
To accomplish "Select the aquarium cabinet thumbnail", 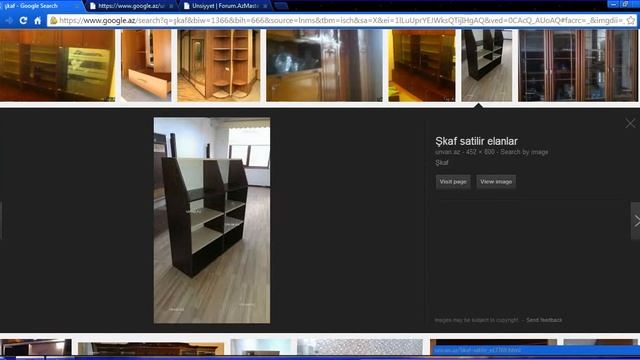I will click(324, 65).
